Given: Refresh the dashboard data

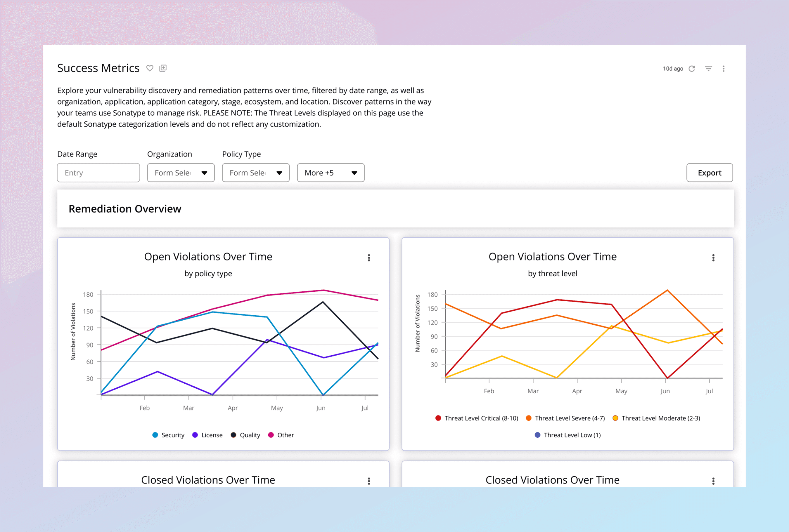Looking at the screenshot, I should coord(692,69).
